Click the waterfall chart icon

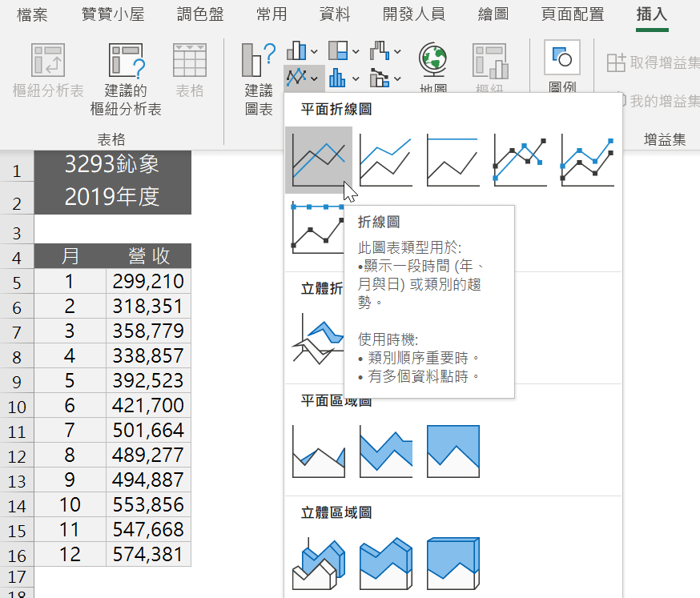point(380,51)
